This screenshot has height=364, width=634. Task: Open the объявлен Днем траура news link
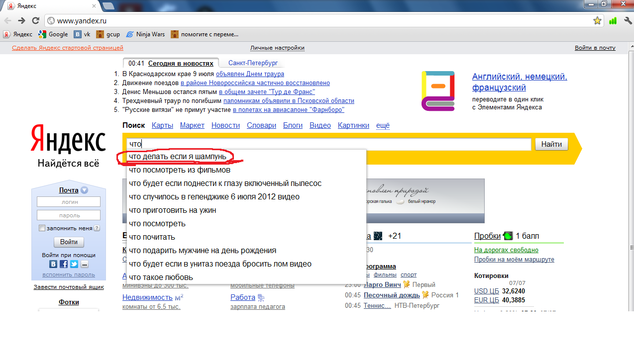pyautogui.click(x=250, y=74)
